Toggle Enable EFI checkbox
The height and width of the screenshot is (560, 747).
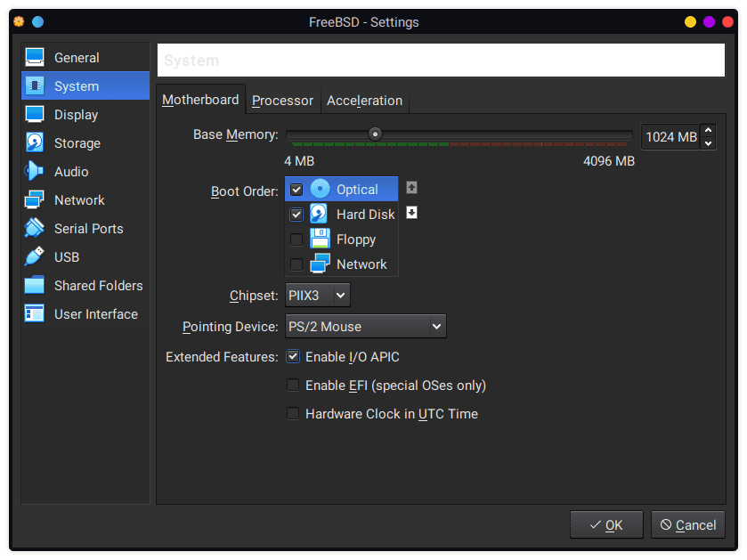pos(293,385)
